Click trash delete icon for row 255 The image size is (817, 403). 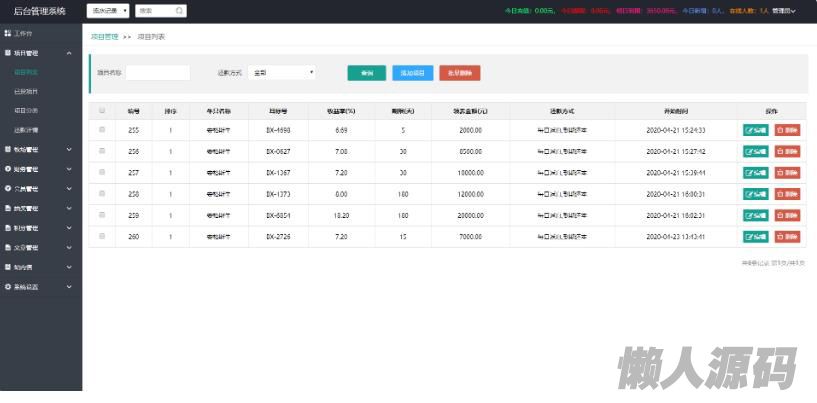tap(781, 130)
